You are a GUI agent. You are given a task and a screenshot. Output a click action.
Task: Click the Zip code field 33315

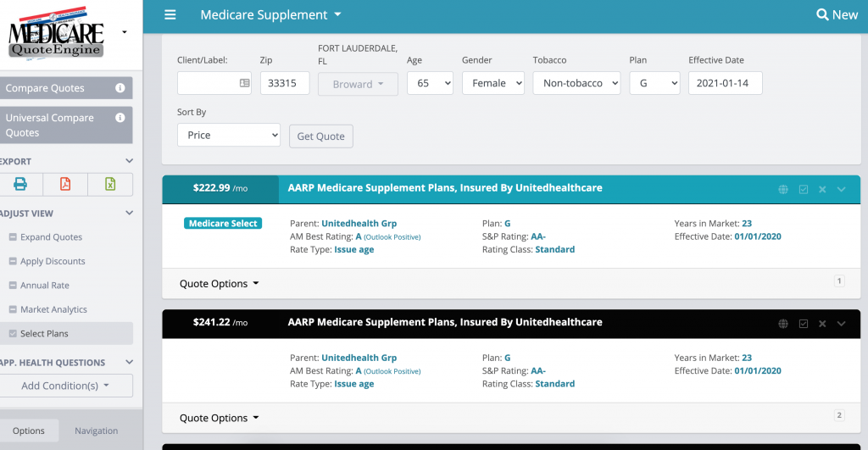click(x=285, y=83)
